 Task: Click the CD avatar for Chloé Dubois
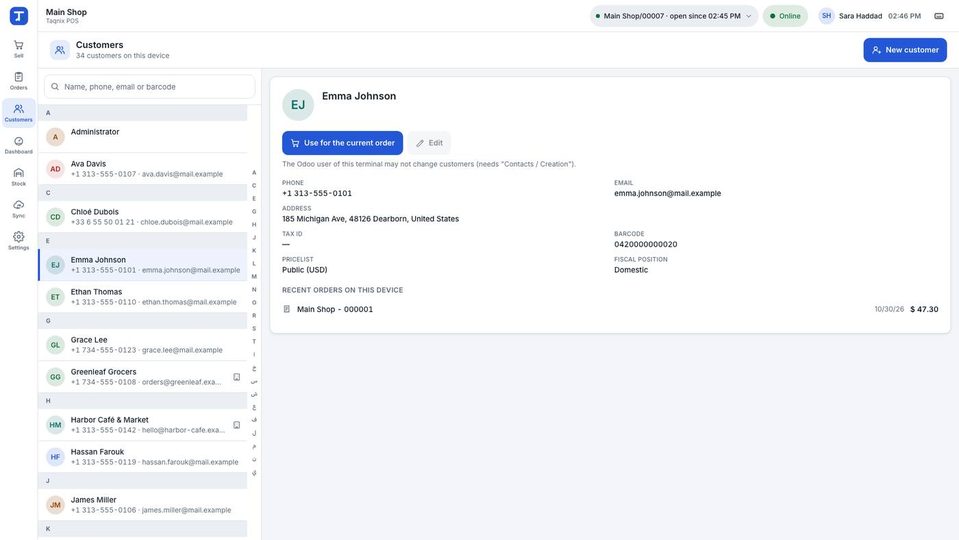[x=55, y=216]
